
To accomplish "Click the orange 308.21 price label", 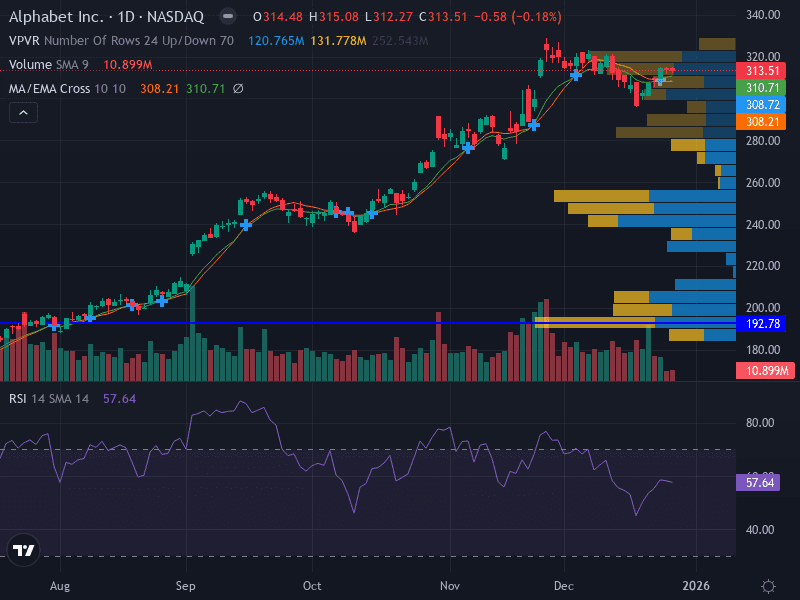I will [761, 121].
